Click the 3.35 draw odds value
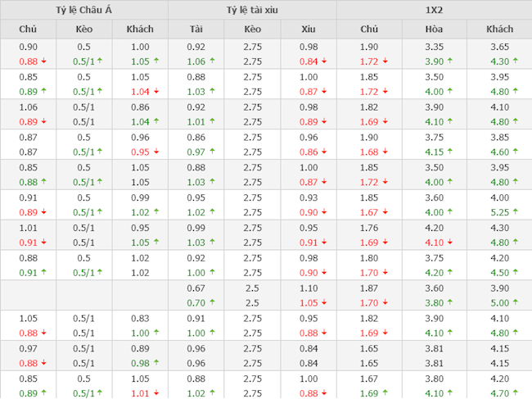Image resolution: width=532 pixels, height=399 pixels. (435, 48)
